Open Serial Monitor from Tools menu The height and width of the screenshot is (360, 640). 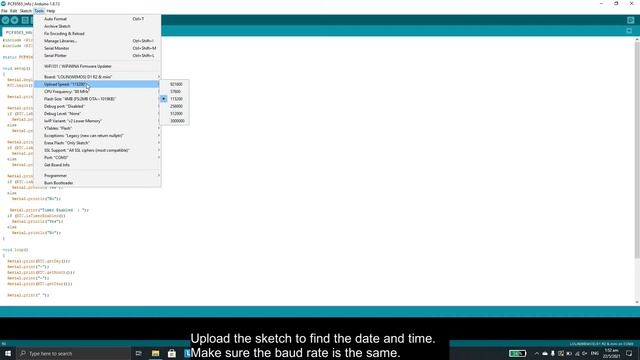(97, 48)
